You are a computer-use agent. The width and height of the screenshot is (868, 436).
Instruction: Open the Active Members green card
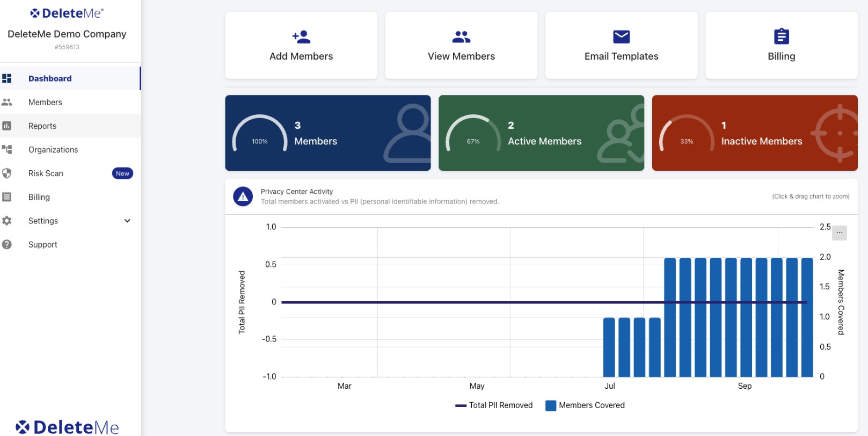click(541, 133)
